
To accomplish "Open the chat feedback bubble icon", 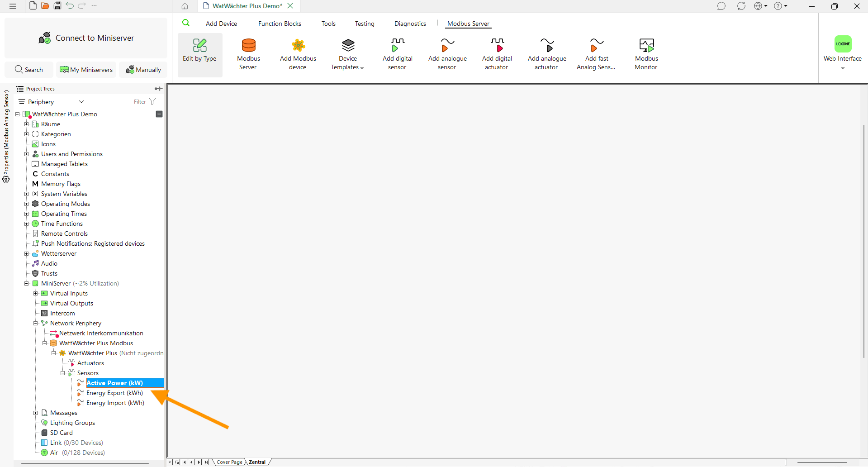I will (x=721, y=6).
